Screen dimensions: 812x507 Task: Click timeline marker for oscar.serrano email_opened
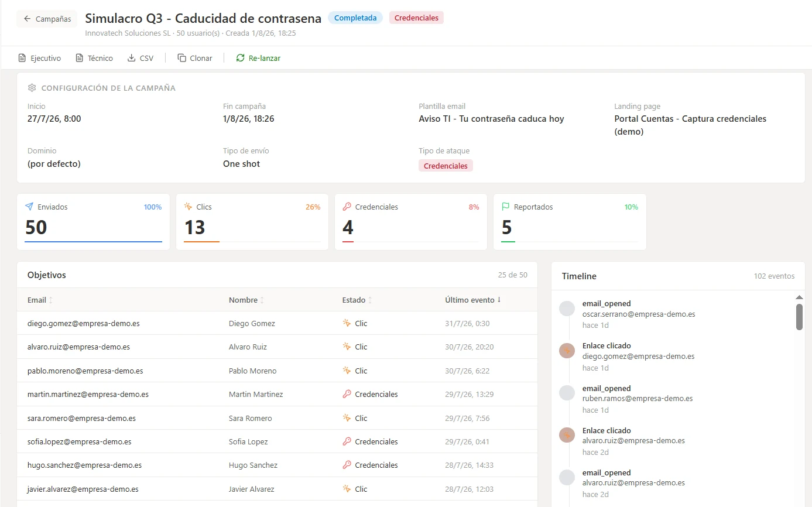[567, 309]
